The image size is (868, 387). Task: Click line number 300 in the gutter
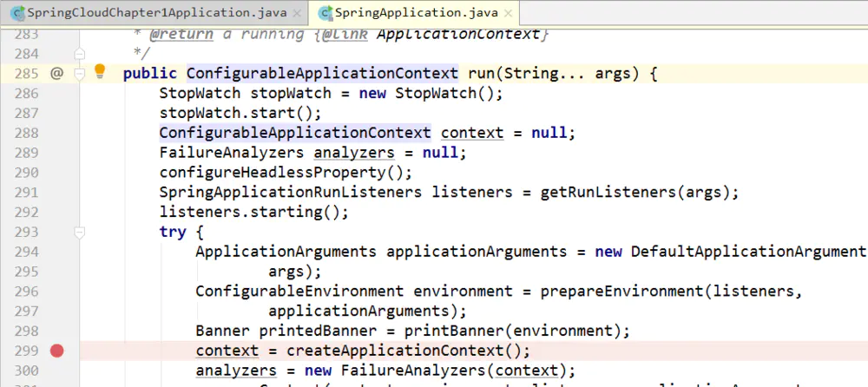(x=27, y=371)
